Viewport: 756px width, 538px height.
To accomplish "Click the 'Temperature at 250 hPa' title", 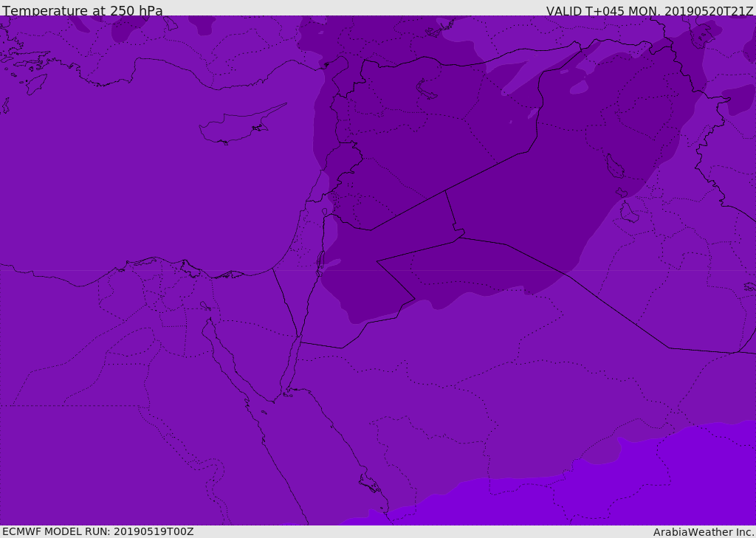I will pos(83,10).
